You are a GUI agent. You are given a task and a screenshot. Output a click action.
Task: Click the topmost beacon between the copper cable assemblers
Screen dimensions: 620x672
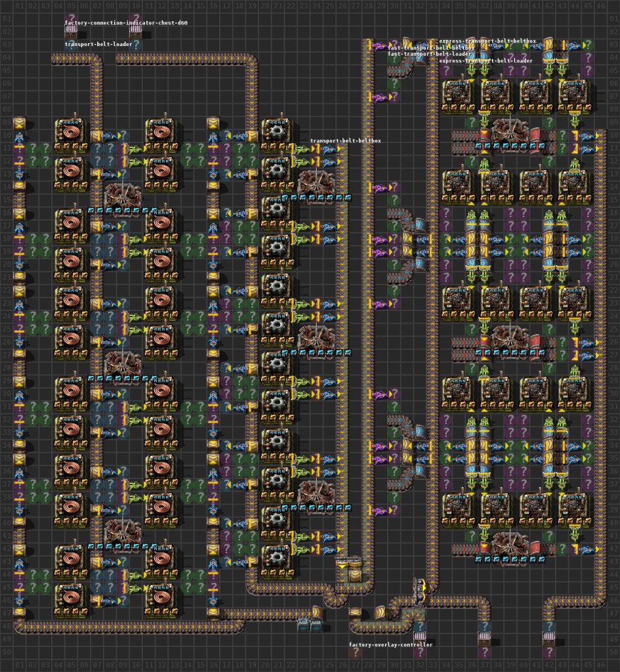(x=123, y=198)
